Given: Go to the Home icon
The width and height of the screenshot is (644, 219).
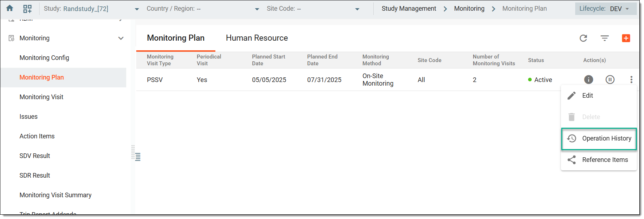Looking at the screenshot, I should coord(10,8).
